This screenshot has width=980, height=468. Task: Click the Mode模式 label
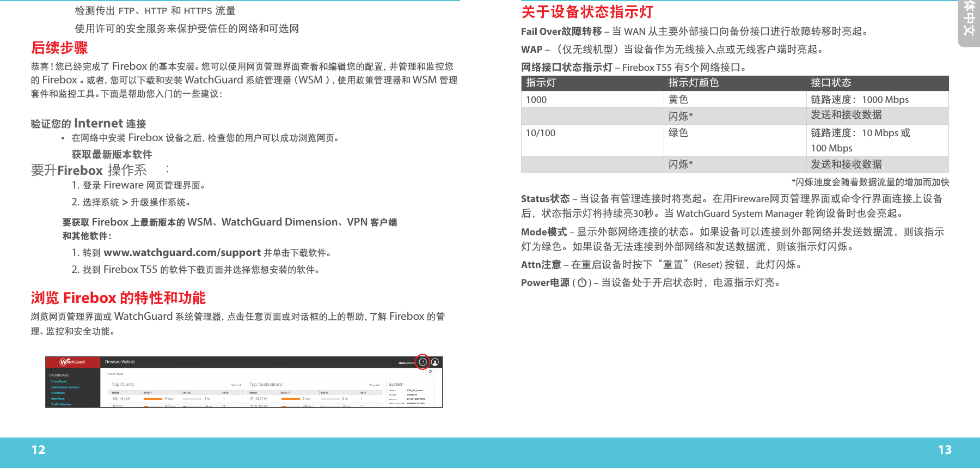[x=544, y=232]
